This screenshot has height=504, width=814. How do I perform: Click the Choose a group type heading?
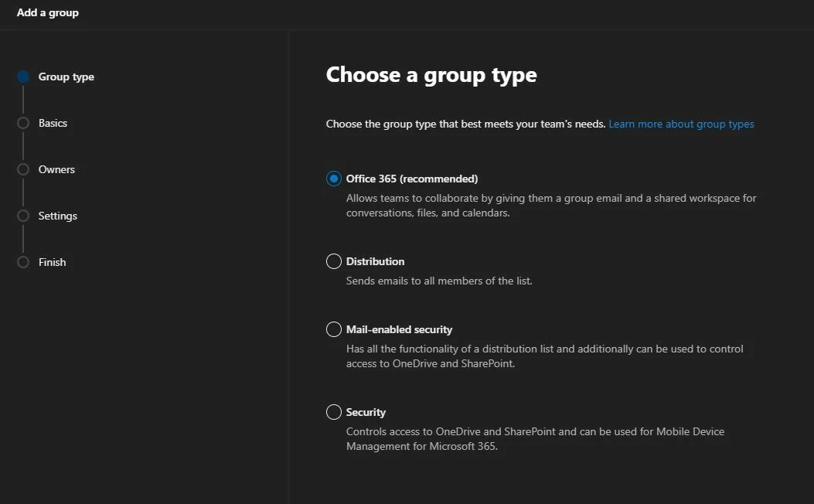pyautogui.click(x=431, y=75)
